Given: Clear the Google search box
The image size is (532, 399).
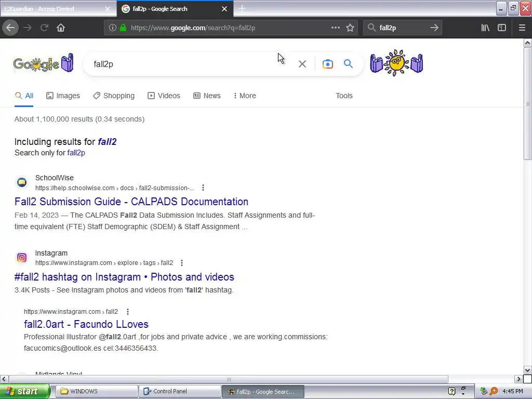Looking at the screenshot, I should tap(302, 64).
